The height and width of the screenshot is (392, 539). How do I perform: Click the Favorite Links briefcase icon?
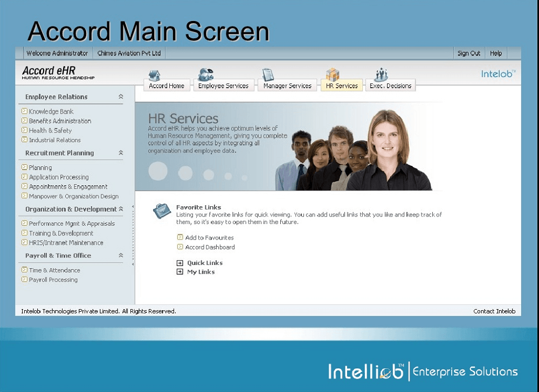(162, 211)
